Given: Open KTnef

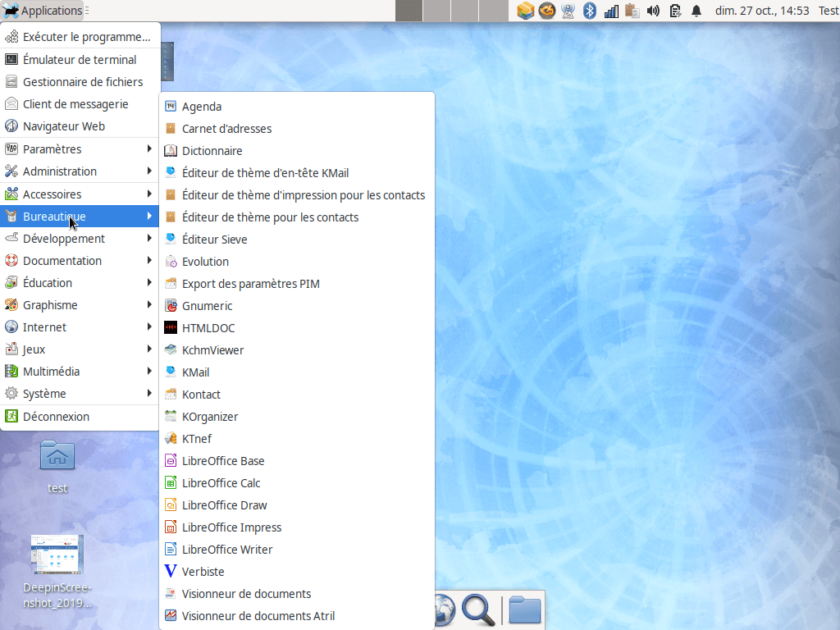Looking at the screenshot, I should tap(297, 439).
